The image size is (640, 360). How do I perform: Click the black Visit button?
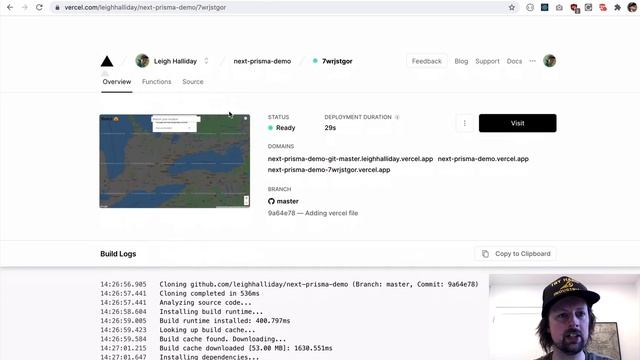[518, 123]
